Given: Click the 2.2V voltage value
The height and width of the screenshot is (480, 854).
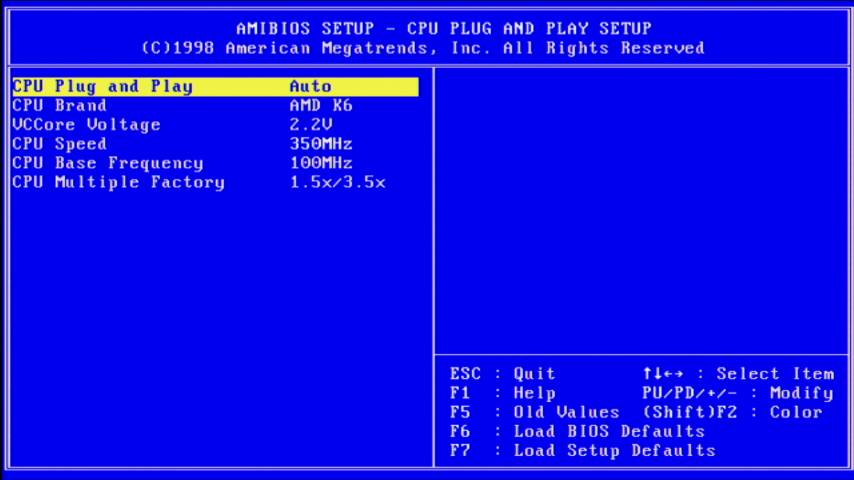Looking at the screenshot, I should tap(310, 125).
